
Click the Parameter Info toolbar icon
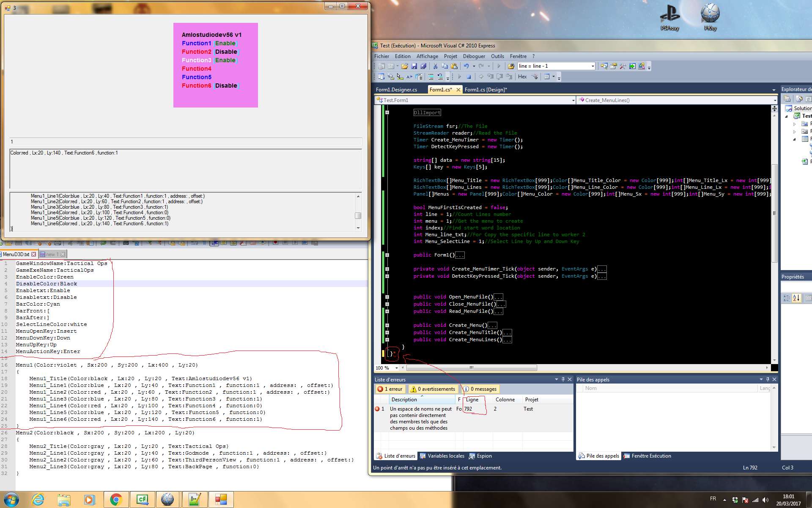pyautogui.click(x=391, y=77)
